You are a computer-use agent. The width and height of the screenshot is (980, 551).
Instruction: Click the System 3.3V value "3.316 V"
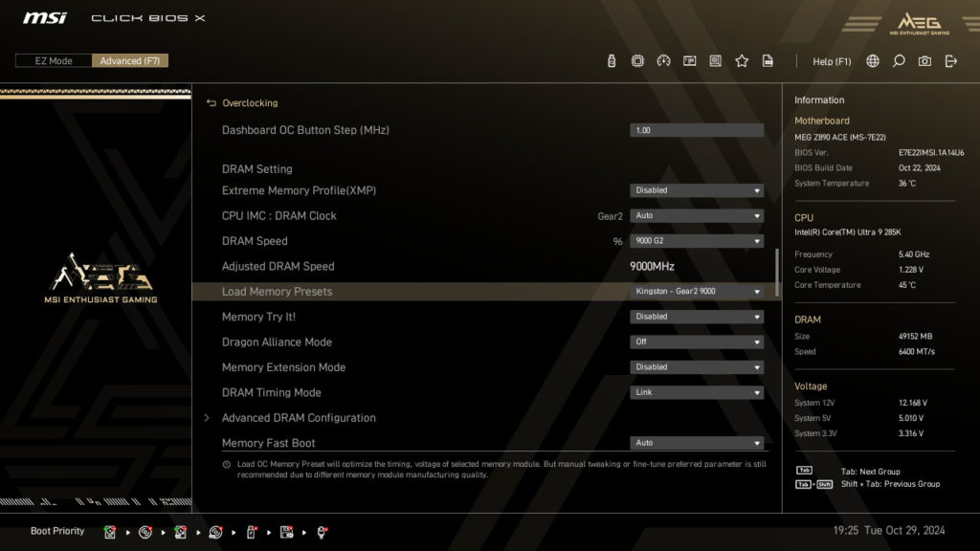point(911,433)
